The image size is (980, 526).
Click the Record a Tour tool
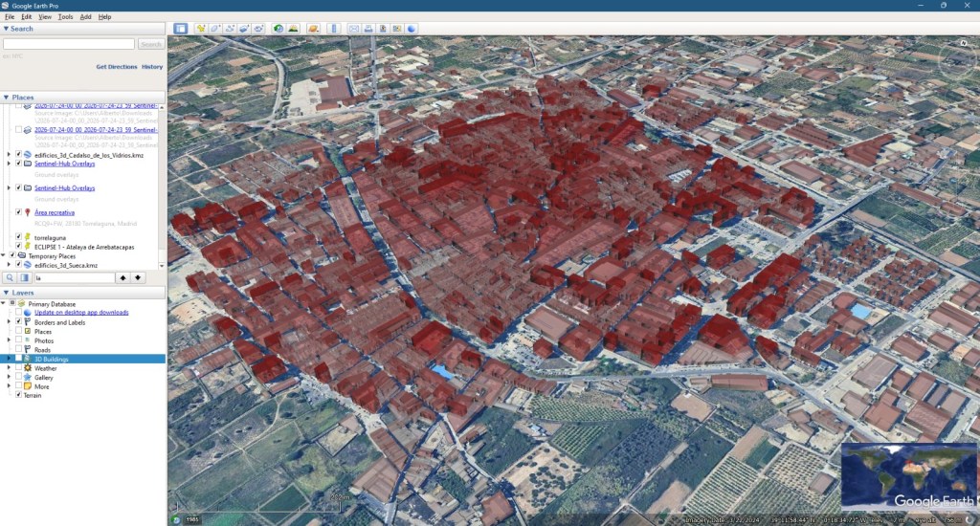pyautogui.click(x=258, y=28)
